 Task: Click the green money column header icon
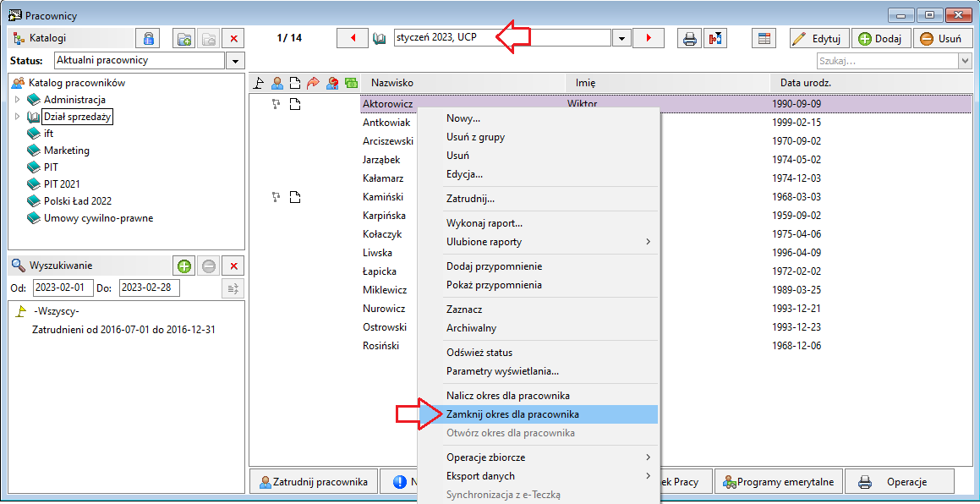point(351,83)
